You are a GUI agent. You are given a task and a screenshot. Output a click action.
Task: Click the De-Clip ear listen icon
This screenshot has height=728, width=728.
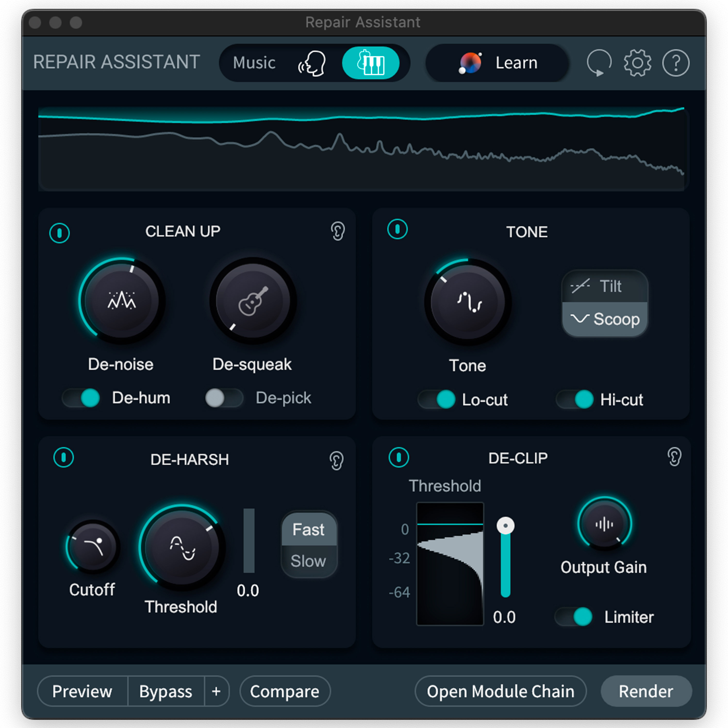tap(675, 457)
